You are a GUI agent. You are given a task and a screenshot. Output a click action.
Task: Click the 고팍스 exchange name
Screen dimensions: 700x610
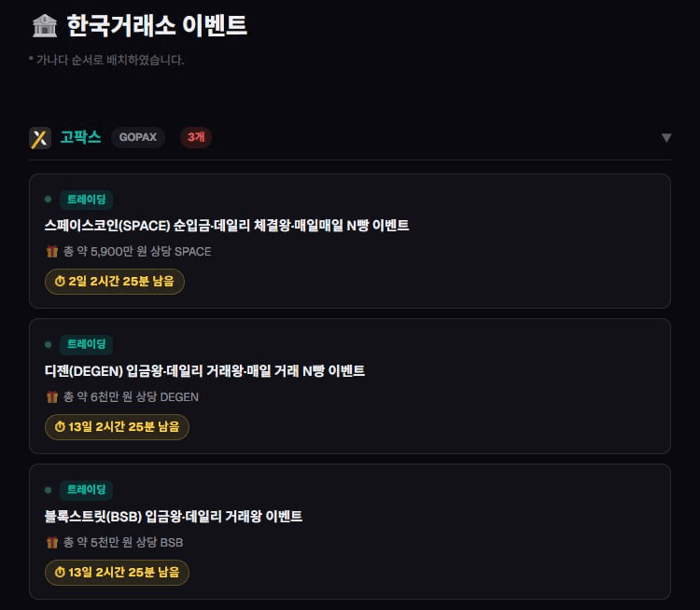click(x=80, y=138)
